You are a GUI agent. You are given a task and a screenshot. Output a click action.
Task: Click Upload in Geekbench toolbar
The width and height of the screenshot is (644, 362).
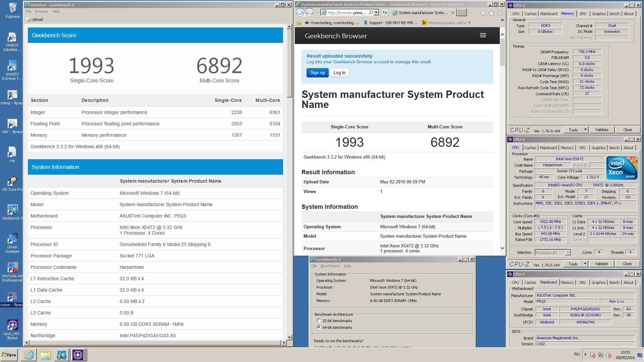(35, 19)
